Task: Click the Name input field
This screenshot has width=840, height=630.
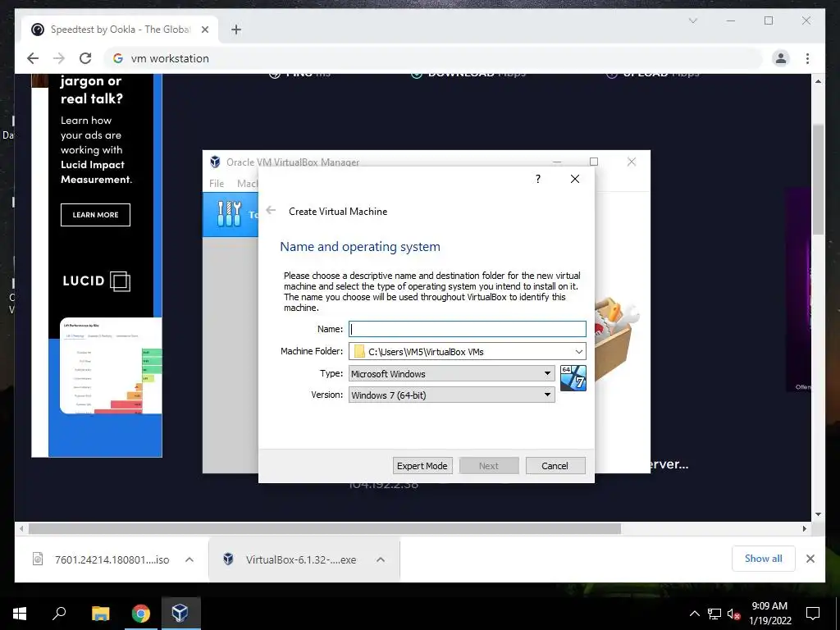Action: (x=467, y=329)
